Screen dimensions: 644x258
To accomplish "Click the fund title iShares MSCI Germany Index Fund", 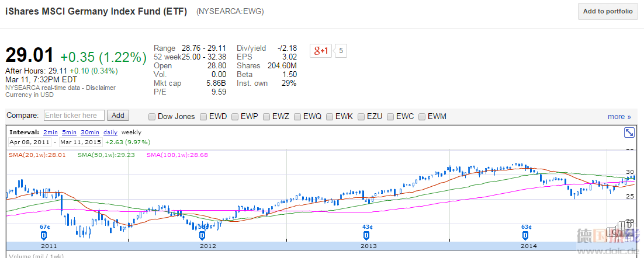I will pos(96,12).
